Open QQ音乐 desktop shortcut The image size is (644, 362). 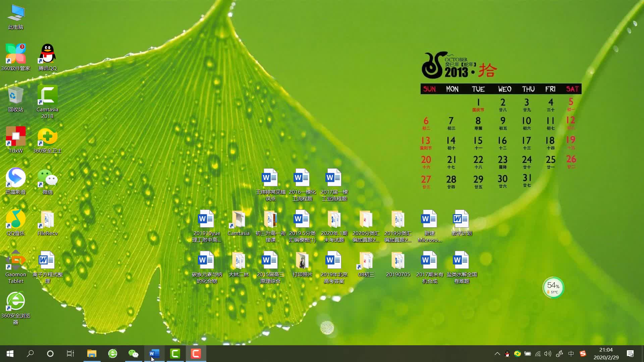16,223
